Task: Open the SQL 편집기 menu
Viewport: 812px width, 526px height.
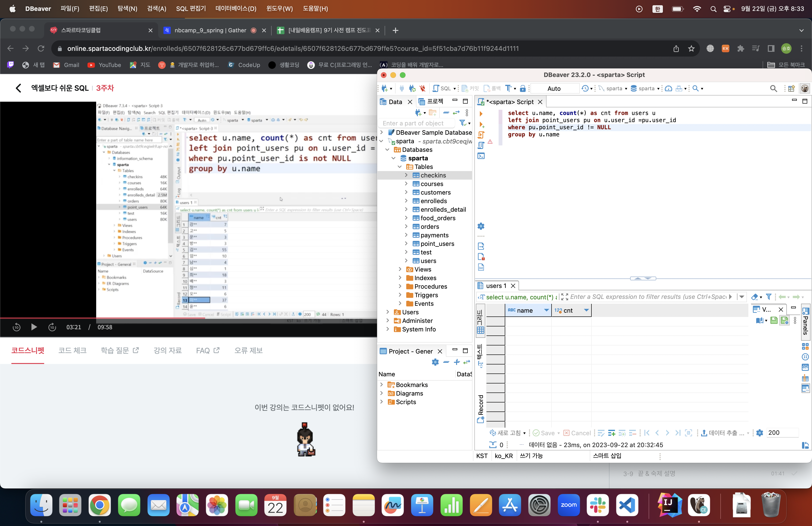Action: [191, 9]
